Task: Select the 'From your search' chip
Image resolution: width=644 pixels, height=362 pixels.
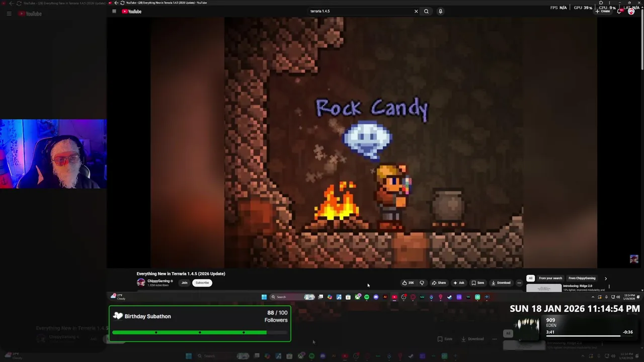Action: (550, 278)
